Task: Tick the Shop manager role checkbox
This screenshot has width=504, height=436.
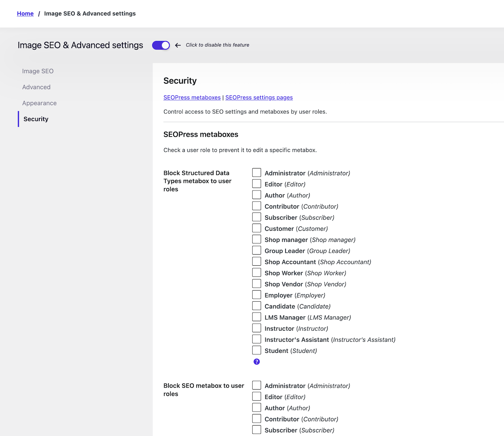Action: click(257, 239)
